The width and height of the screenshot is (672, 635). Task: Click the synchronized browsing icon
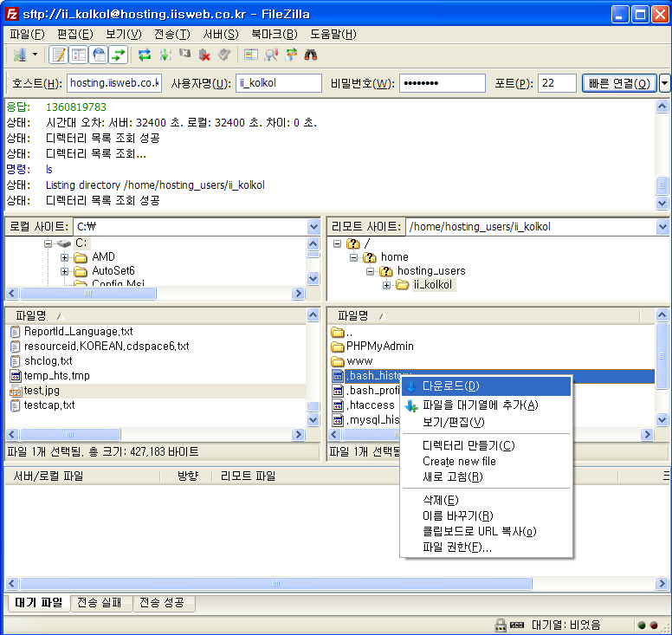point(291,55)
